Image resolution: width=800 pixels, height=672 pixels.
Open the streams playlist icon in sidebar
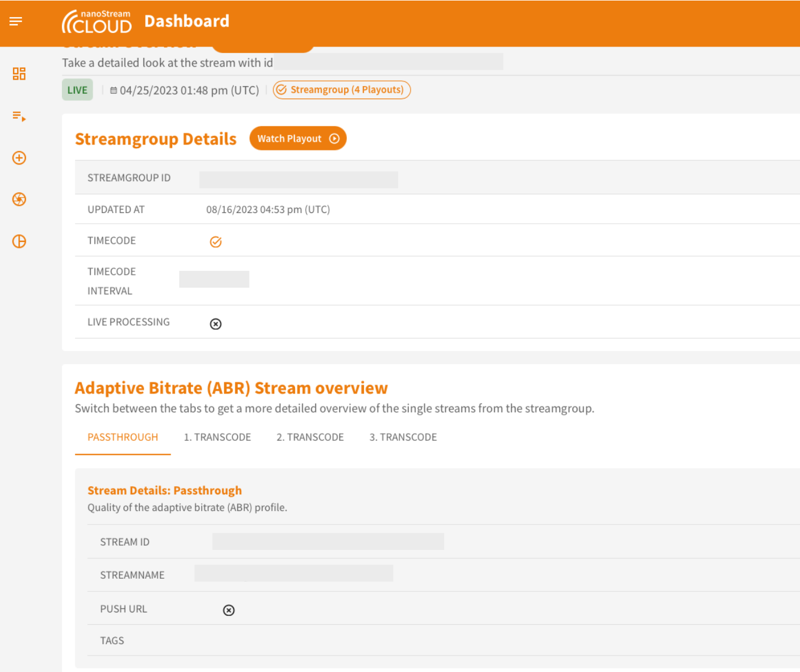click(19, 116)
